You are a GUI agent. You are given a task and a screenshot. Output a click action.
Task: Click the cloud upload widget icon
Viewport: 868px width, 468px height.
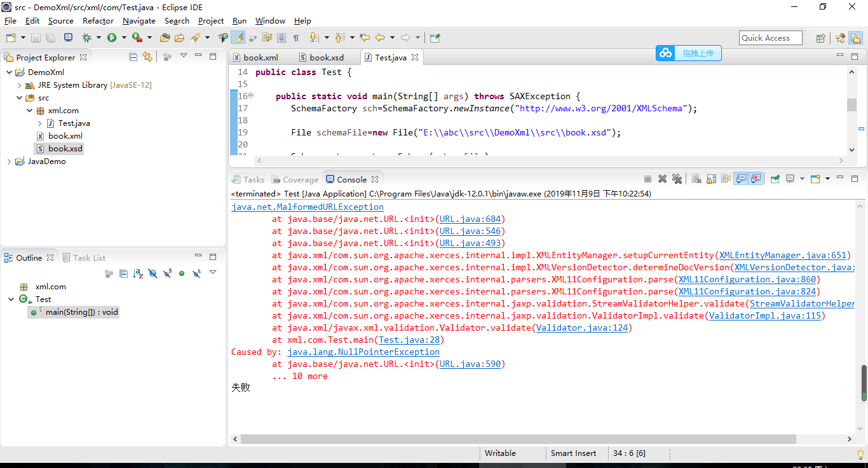point(665,53)
